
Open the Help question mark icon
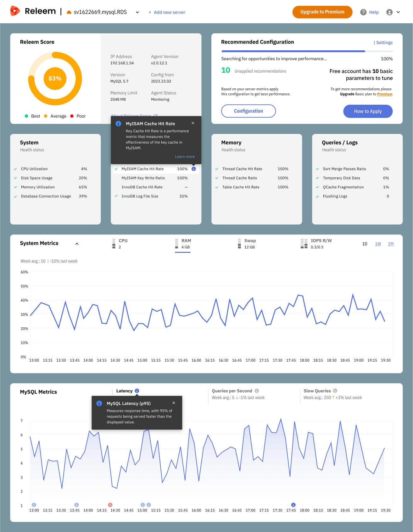point(363,12)
